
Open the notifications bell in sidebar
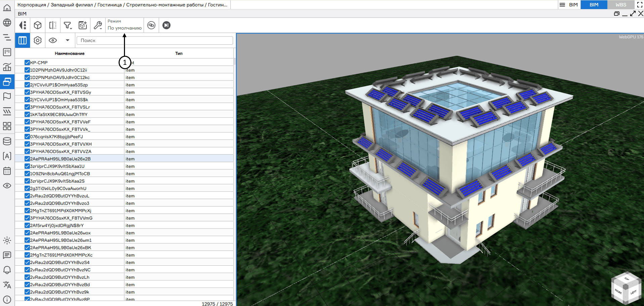[7, 270]
